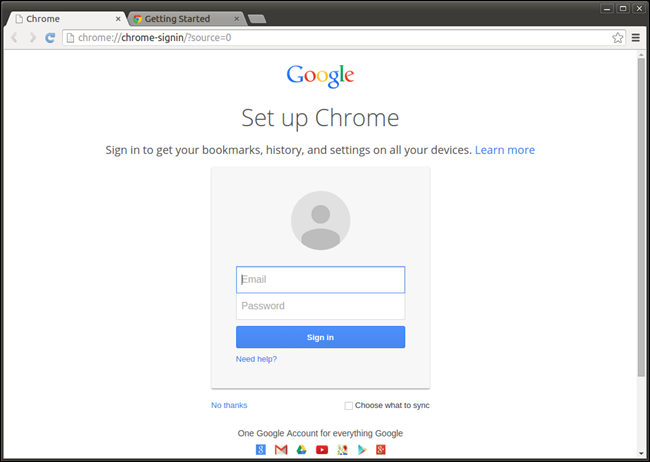Open the Learn more link
Screen dimensions: 650x462
(x=504, y=150)
